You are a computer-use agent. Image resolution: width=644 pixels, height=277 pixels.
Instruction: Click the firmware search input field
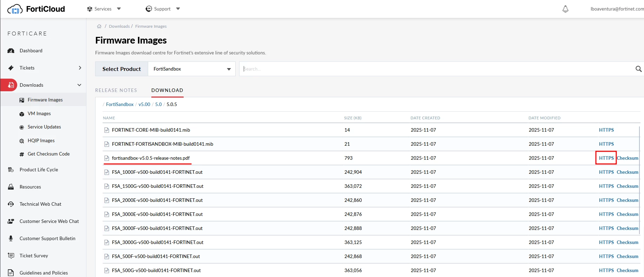[437, 69]
